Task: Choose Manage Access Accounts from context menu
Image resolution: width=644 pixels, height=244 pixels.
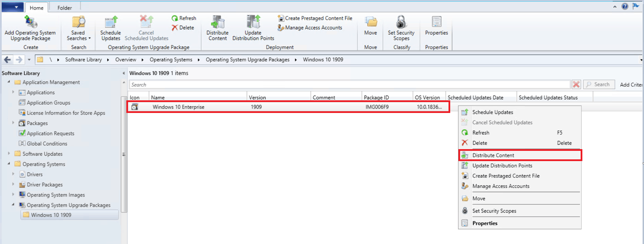Action: pyautogui.click(x=520, y=186)
